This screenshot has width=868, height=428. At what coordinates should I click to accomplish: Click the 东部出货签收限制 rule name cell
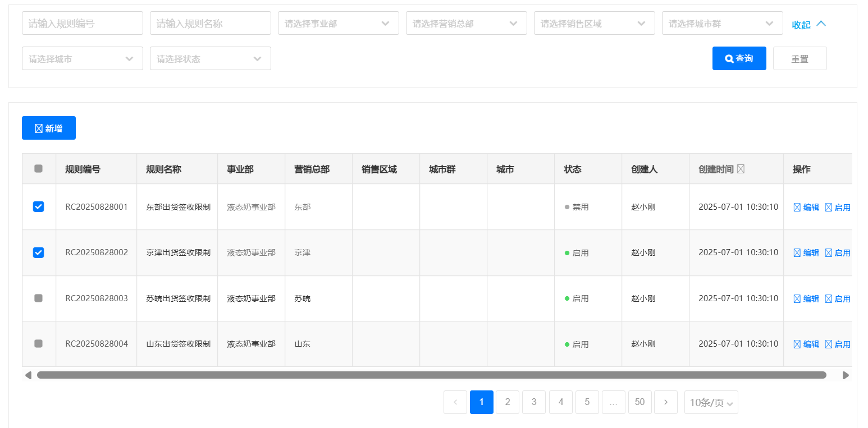click(178, 207)
